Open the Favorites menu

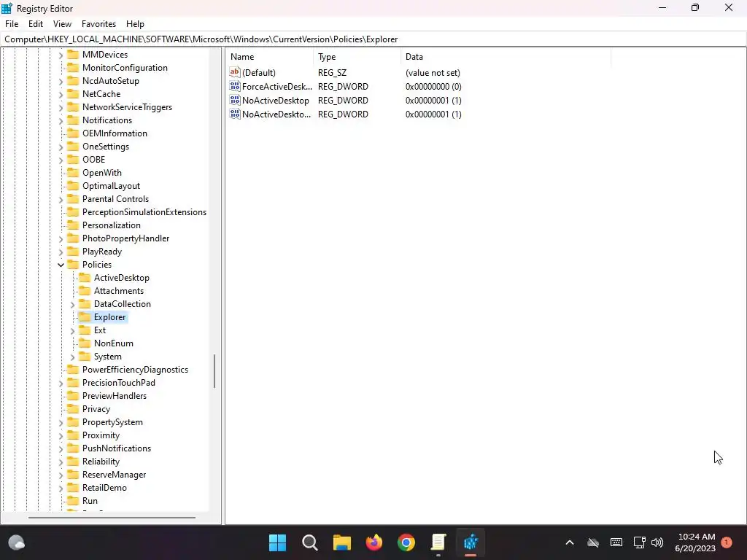(98, 24)
